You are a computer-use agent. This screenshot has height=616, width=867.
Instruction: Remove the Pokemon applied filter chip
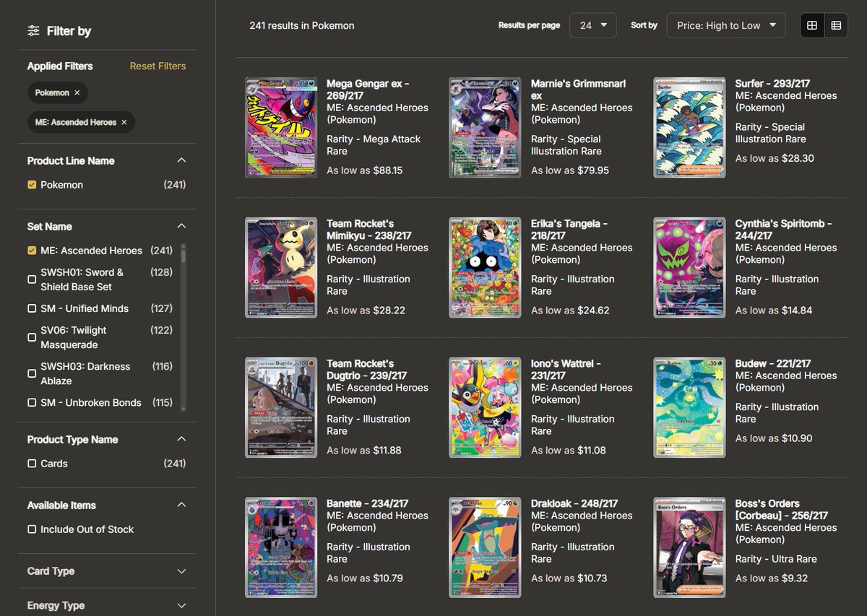pyautogui.click(x=77, y=92)
